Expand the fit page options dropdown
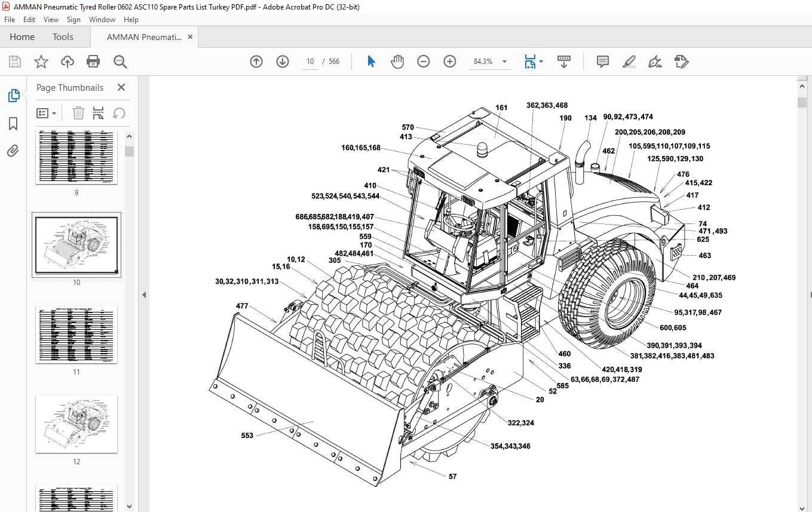 tap(541, 62)
